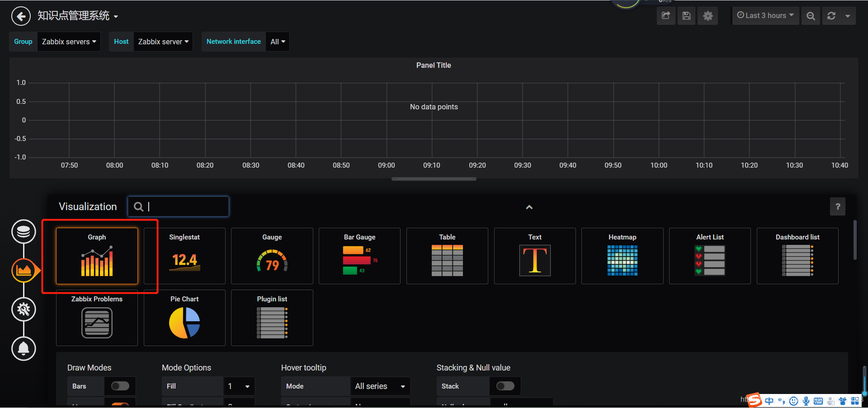Click the back arrow icon

[x=21, y=16]
